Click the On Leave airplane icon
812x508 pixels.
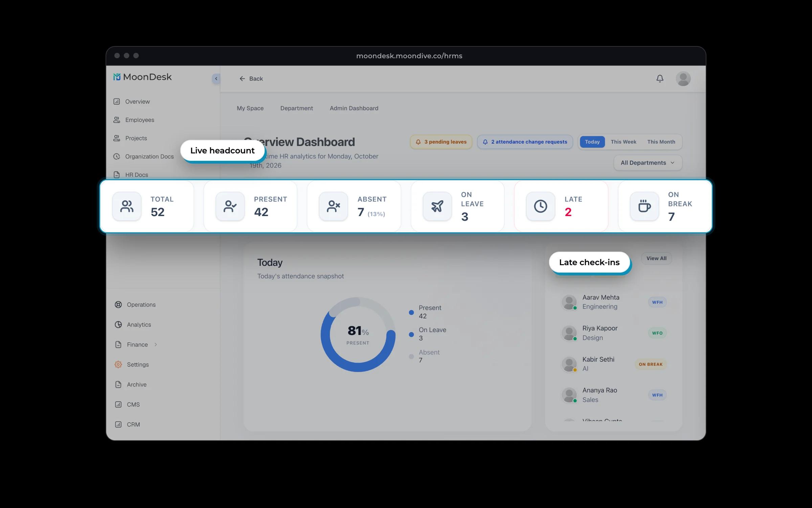click(x=437, y=206)
